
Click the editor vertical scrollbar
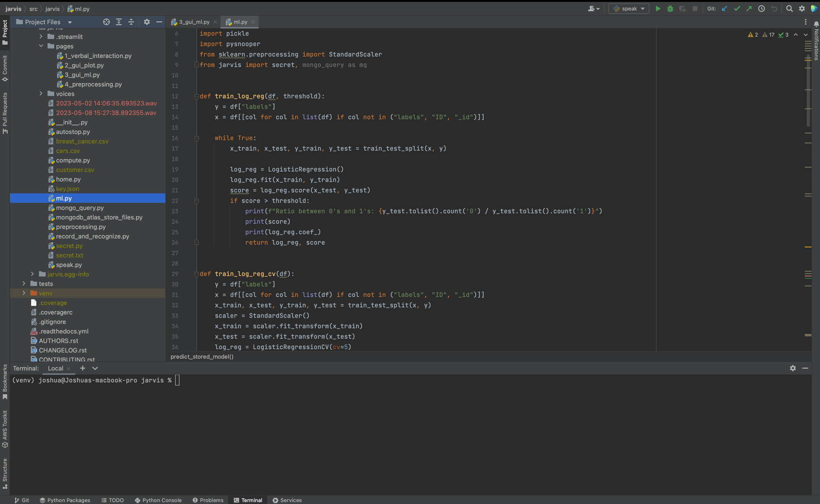[808, 90]
